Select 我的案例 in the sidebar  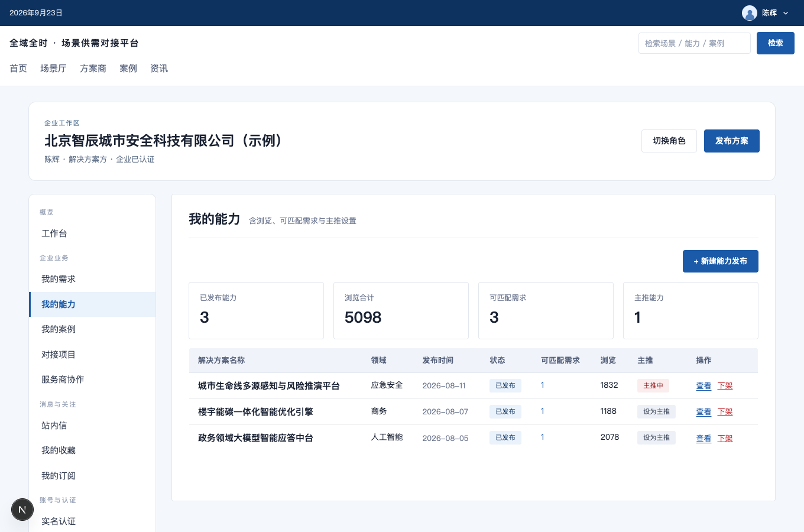tap(92, 329)
